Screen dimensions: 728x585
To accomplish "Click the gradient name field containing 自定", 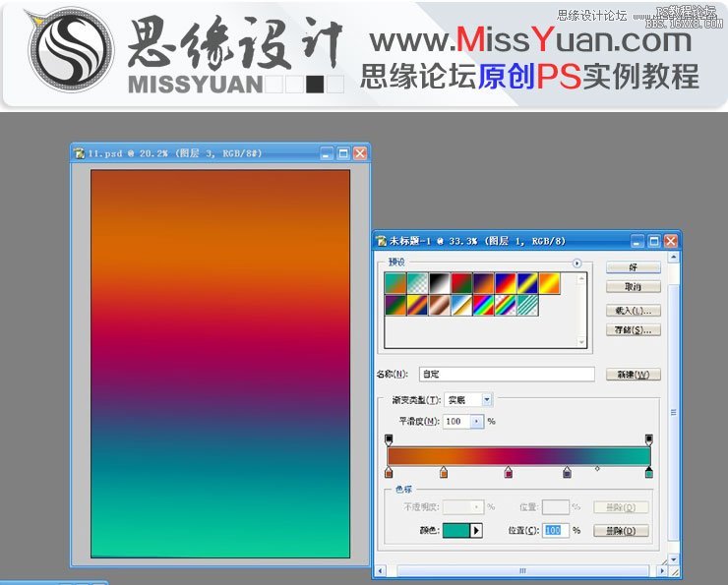I will [x=507, y=374].
